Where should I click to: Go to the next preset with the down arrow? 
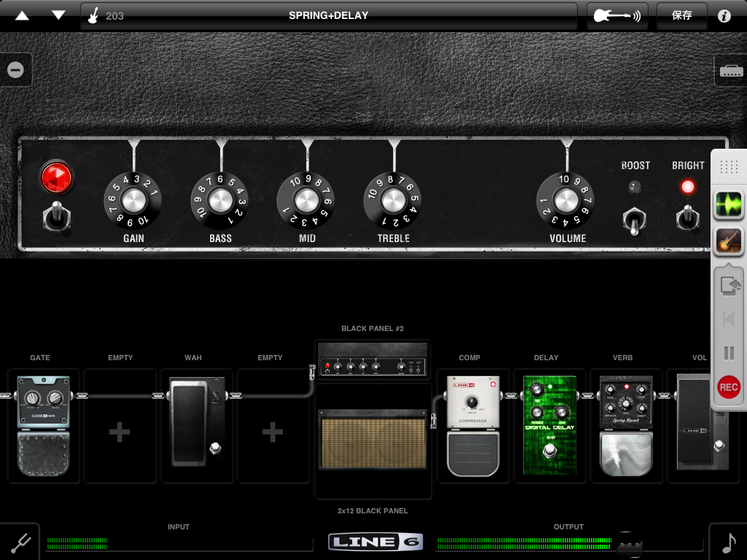point(58,15)
